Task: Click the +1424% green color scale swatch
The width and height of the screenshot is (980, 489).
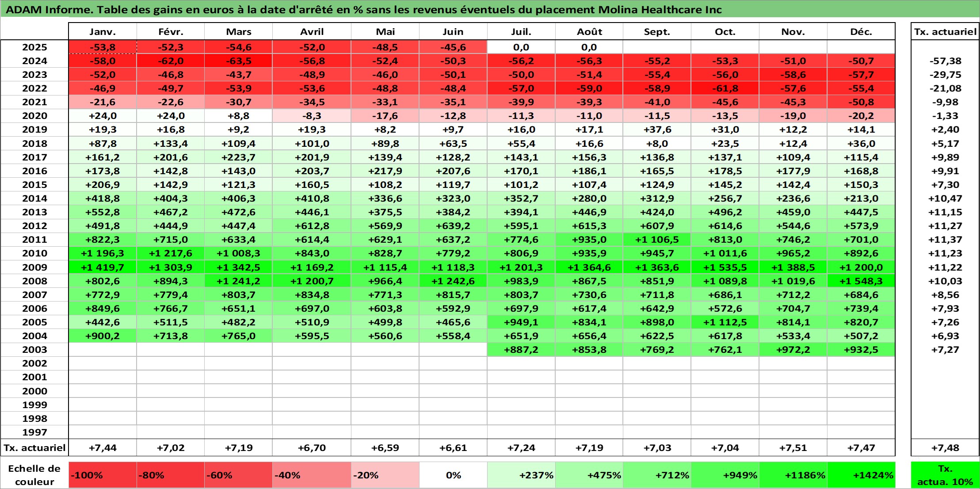Action: [x=861, y=475]
